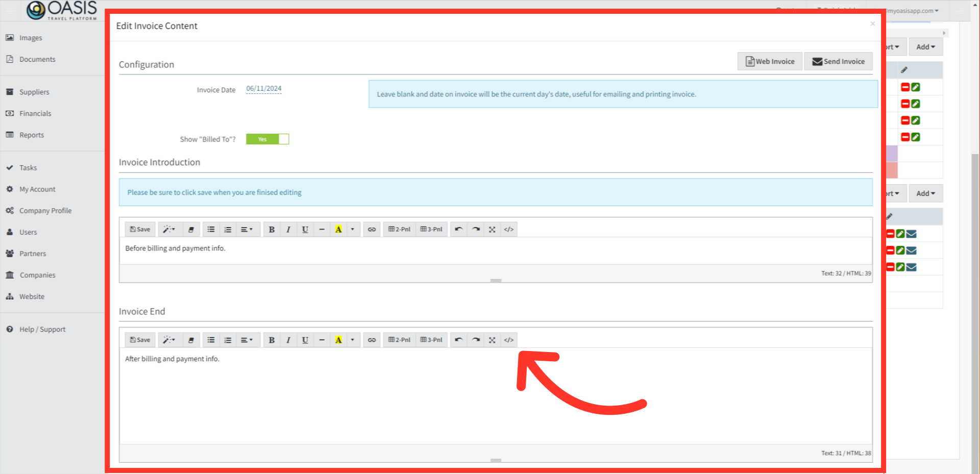Toggle underline in the Invoice Introduction editor
The height and width of the screenshot is (474, 980).
point(305,229)
